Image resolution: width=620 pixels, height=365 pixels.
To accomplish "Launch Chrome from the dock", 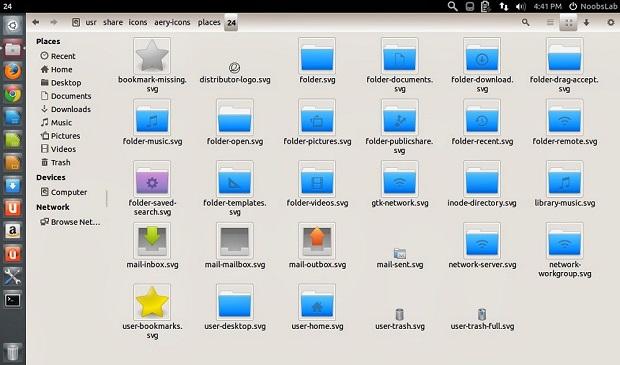I will [x=13, y=95].
